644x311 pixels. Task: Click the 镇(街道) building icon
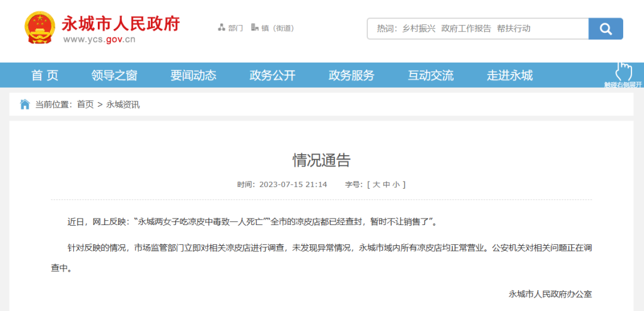255,27
